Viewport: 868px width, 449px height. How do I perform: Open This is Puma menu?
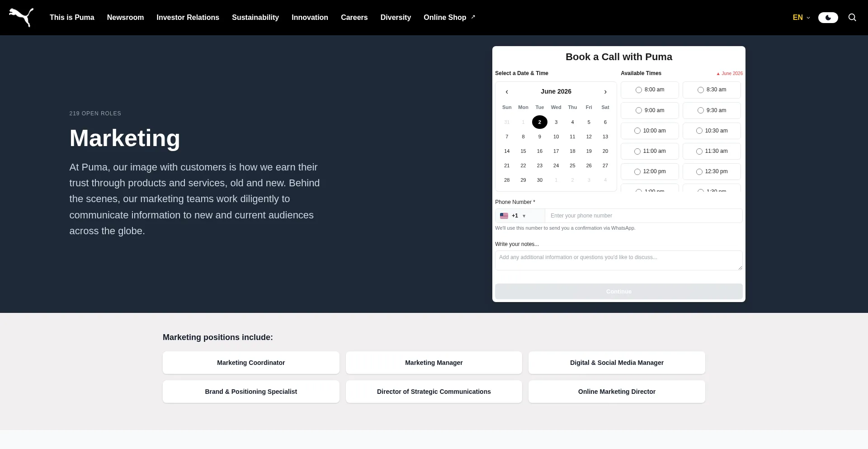click(72, 18)
